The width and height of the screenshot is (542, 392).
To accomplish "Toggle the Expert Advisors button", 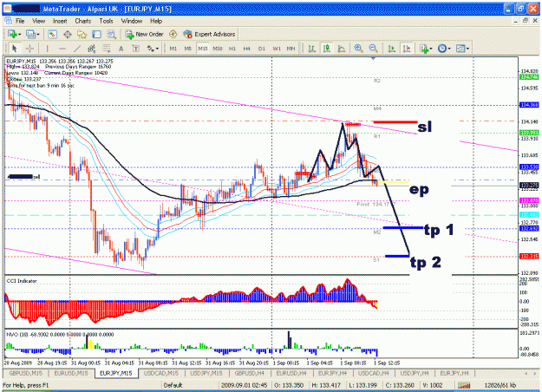I will (x=209, y=34).
